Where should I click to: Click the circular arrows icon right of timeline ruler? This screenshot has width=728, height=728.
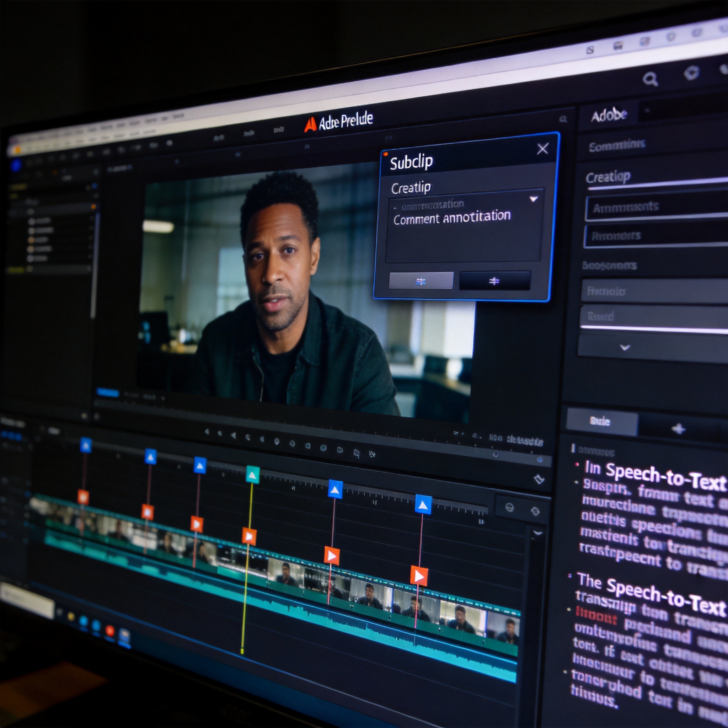coord(535,511)
